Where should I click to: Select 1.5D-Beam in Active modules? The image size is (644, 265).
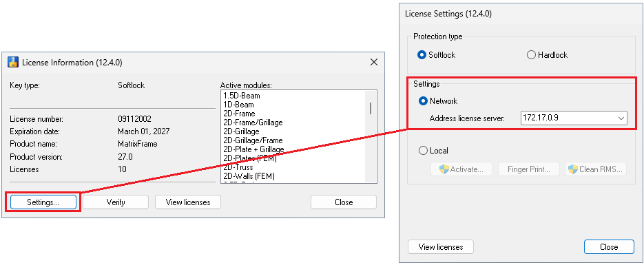pyautogui.click(x=242, y=96)
